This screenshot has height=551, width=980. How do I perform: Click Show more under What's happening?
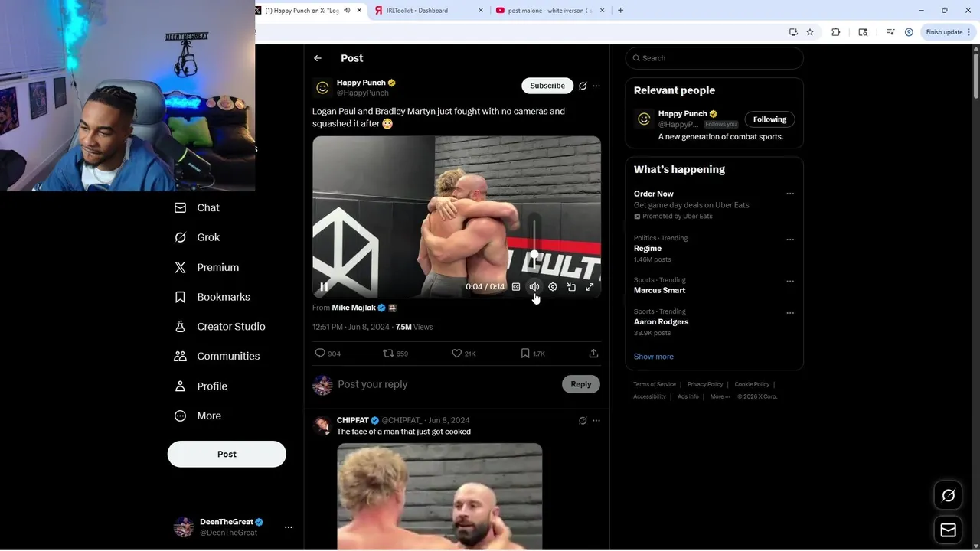pos(654,357)
